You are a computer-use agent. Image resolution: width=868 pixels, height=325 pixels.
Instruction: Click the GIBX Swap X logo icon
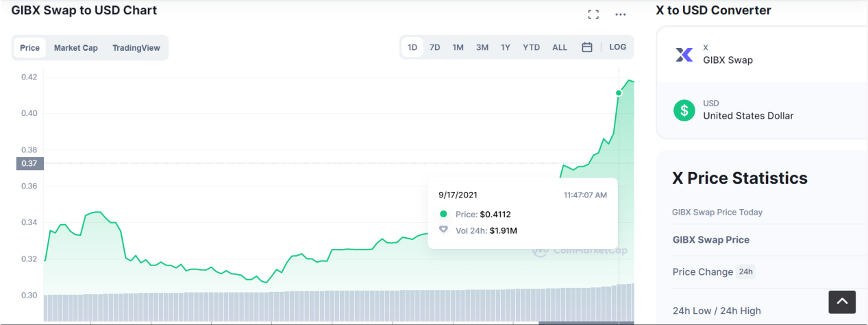pyautogui.click(x=684, y=54)
